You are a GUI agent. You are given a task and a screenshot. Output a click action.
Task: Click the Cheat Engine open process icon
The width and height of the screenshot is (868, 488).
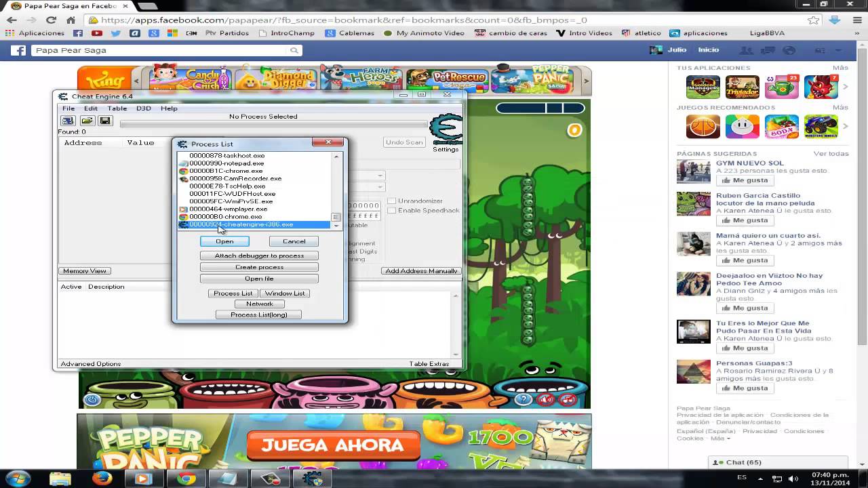pyautogui.click(x=68, y=121)
